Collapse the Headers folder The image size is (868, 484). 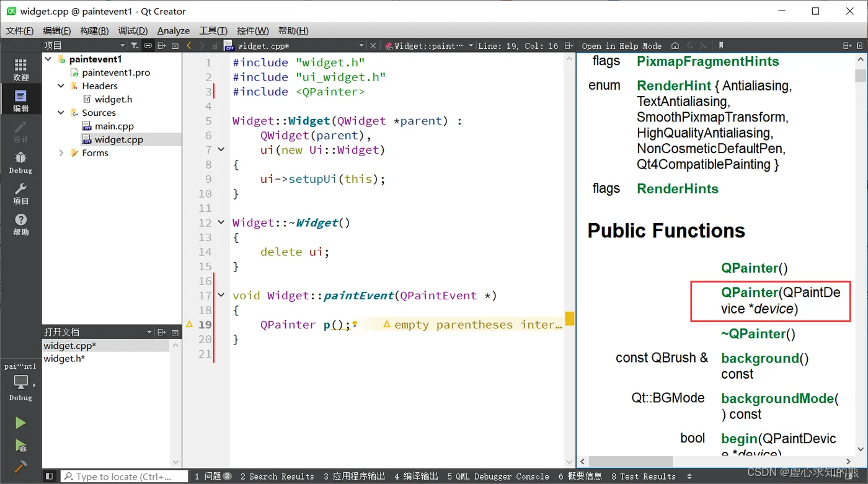[61, 86]
